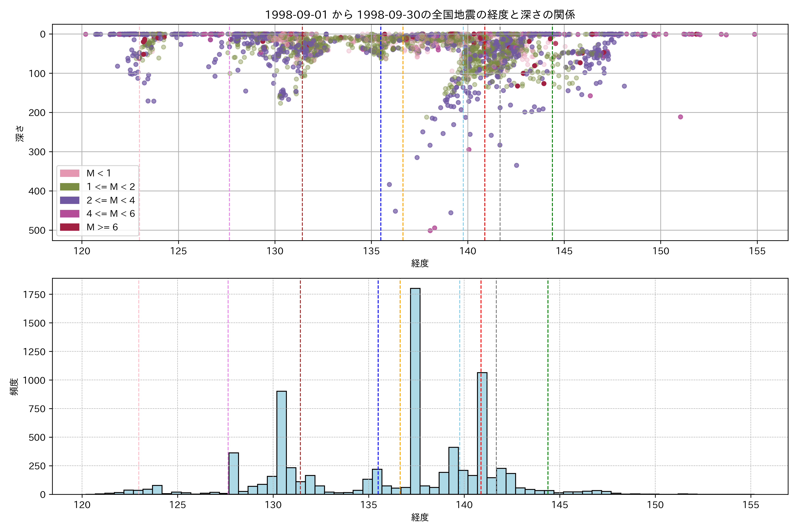798x532 pixels.
Task: Click the pink M < 1 legend swatch
Action: pos(70,173)
